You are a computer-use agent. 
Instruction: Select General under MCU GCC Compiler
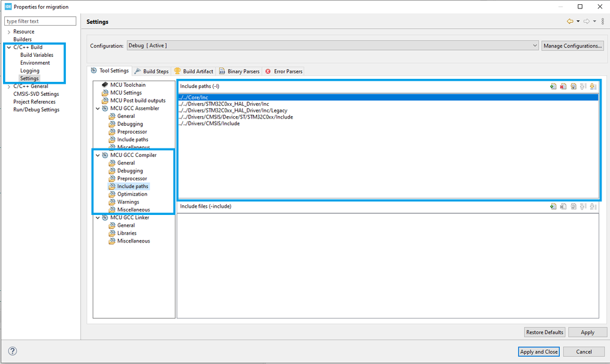coord(126,162)
